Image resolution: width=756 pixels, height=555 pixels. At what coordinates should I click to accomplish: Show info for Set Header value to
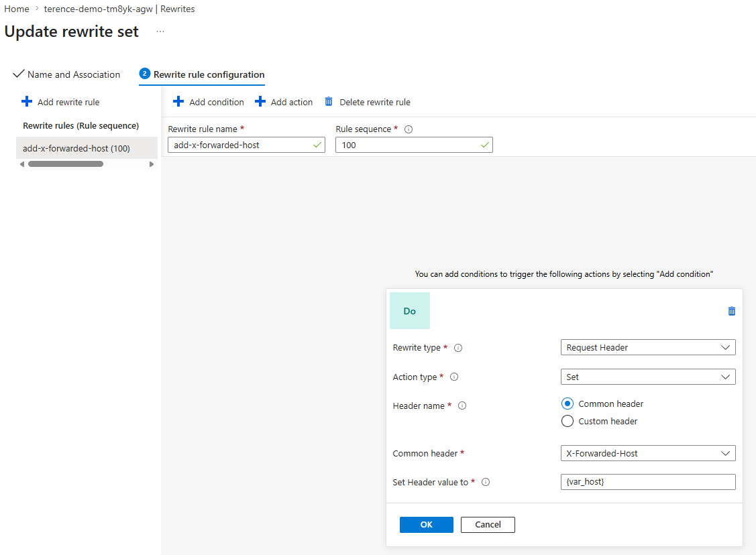pyautogui.click(x=486, y=482)
